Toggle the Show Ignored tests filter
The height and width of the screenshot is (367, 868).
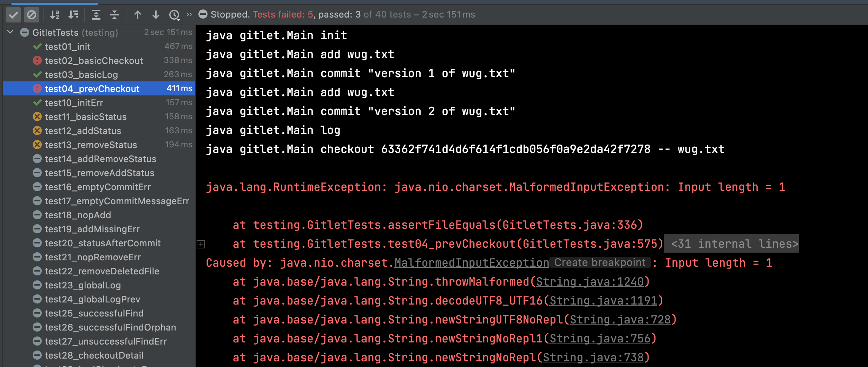tap(32, 15)
